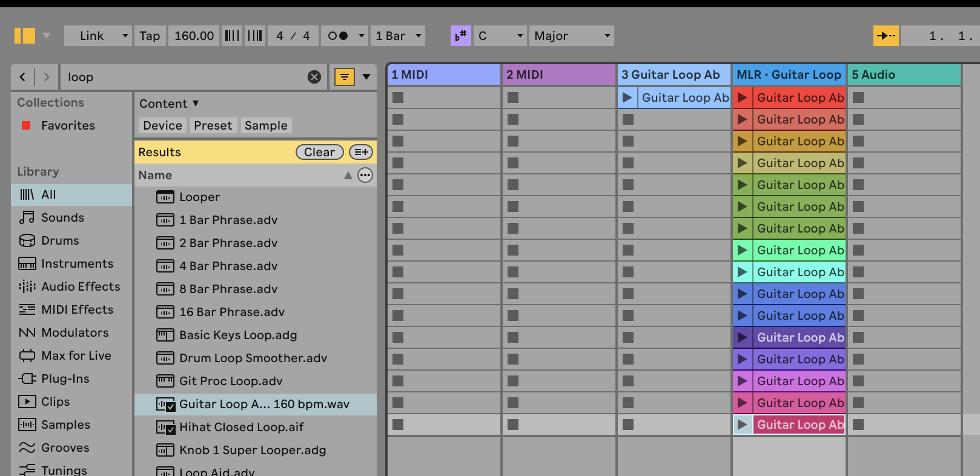980x476 pixels.
Task: Open the results options circle menu
Action: tap(365, 175)
